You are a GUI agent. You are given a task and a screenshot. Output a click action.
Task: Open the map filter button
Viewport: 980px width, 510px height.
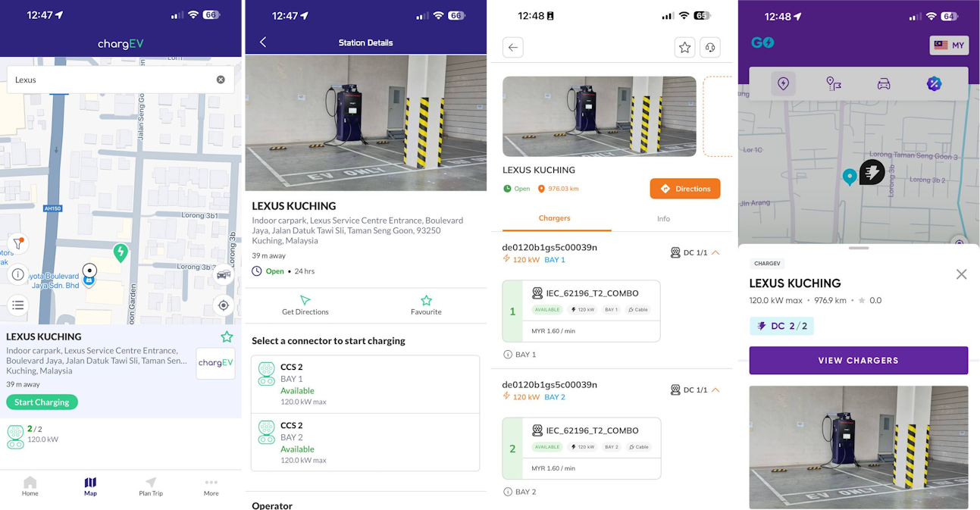click(x=17, y=244)
